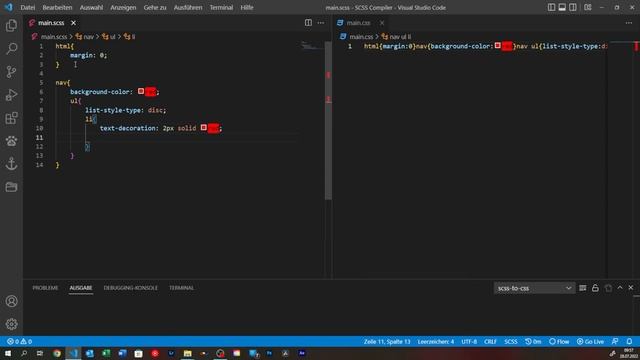Switch to the DEBUGGING-KONSOLE tab
640x360 pixels.
click(131, 288)
